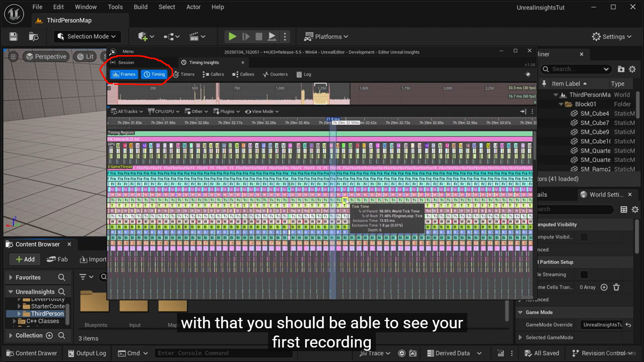The image size is (644, 362).
Task: Click the Outliner add folder icon
Action: 621,69
